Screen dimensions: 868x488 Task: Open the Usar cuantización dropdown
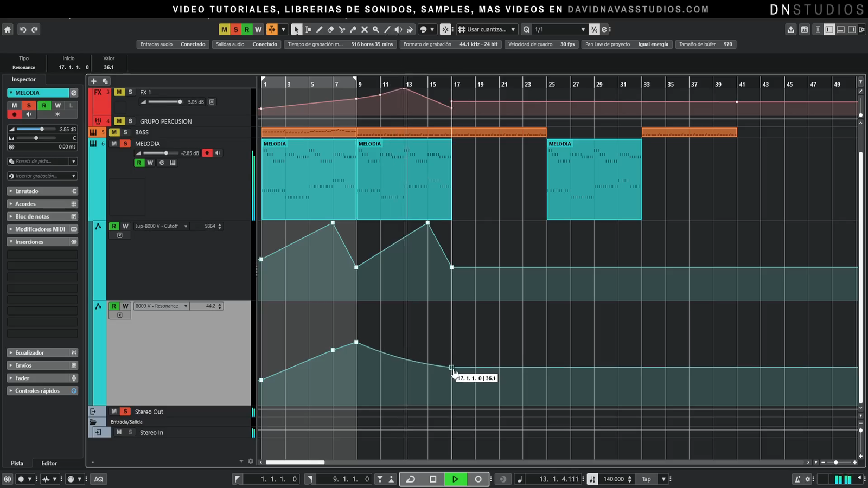tap(513, 30)
